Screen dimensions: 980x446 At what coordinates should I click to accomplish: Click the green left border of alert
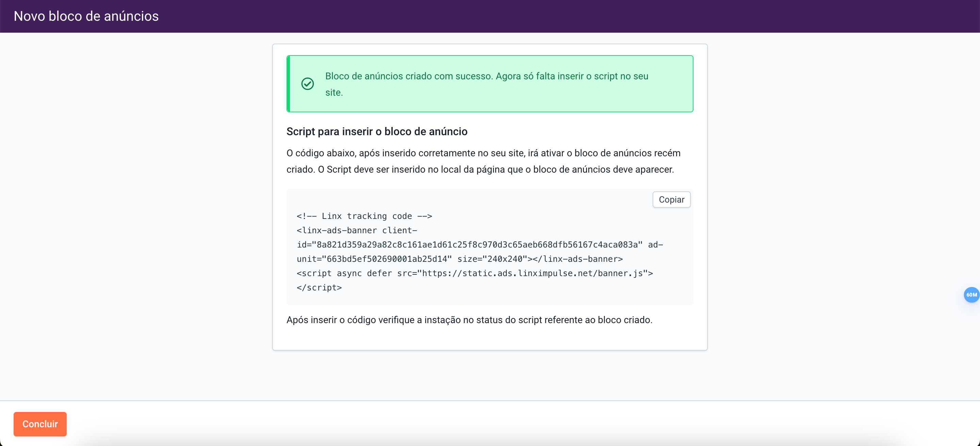click(x=288, y=84)
